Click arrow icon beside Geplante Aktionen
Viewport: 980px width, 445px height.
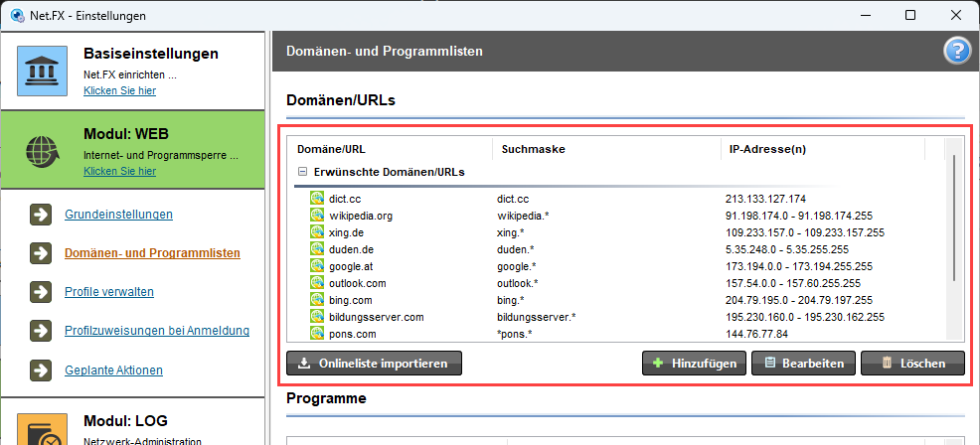click(x=41, y=371)
